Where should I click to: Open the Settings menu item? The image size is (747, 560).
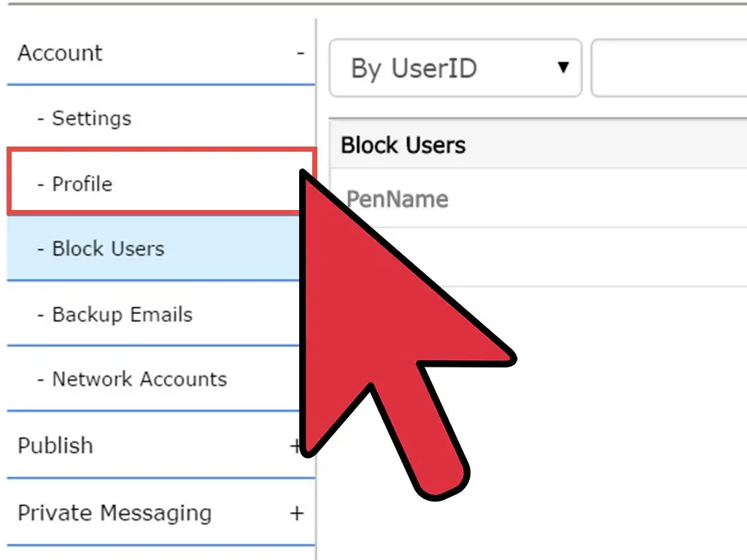tap(92, 118)
